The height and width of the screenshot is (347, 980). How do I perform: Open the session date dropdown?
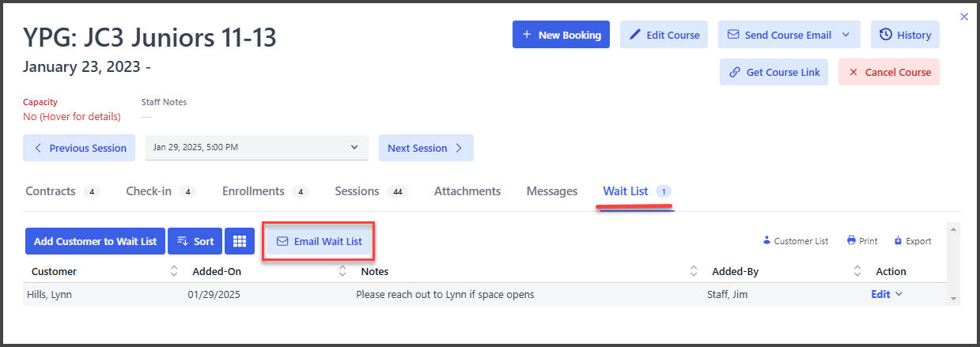click(257, 147)
